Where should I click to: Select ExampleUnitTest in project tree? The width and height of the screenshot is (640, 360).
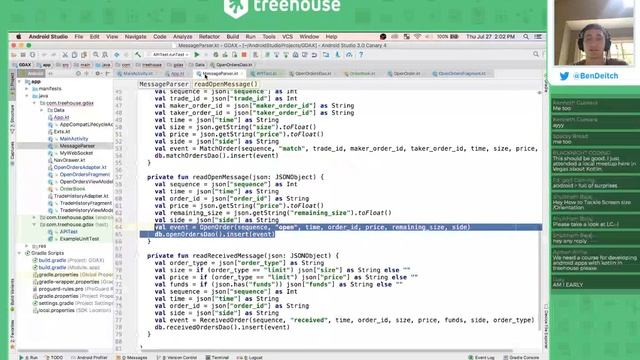(x=79, y=239)
